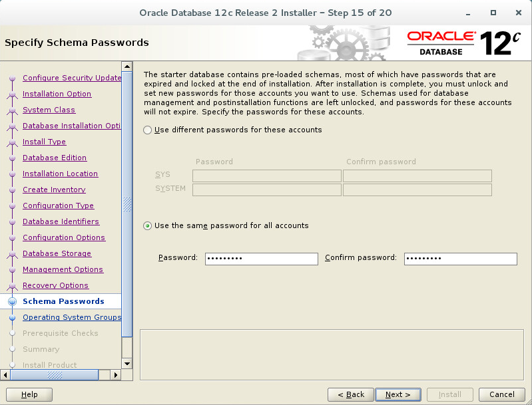This screenshot has height=405, width=532.
Task: Click the empty message area panel
Action: pyautogui.click(x=332, y=354)
